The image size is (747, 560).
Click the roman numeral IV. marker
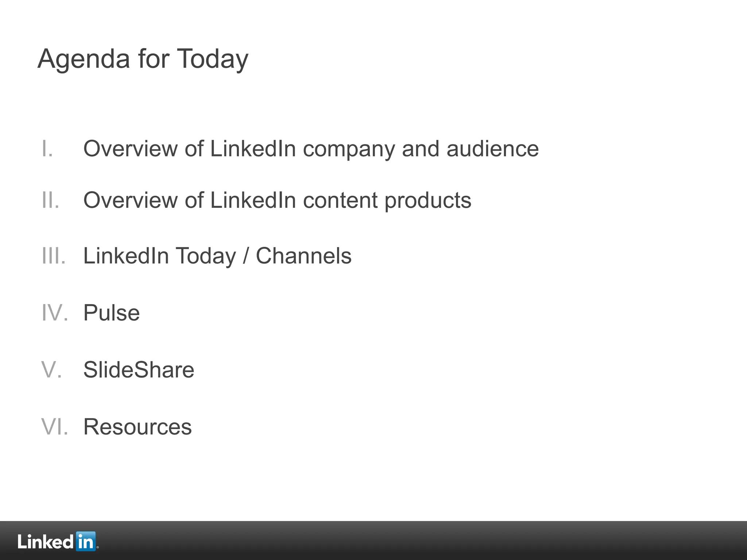[x=55, y=313]
